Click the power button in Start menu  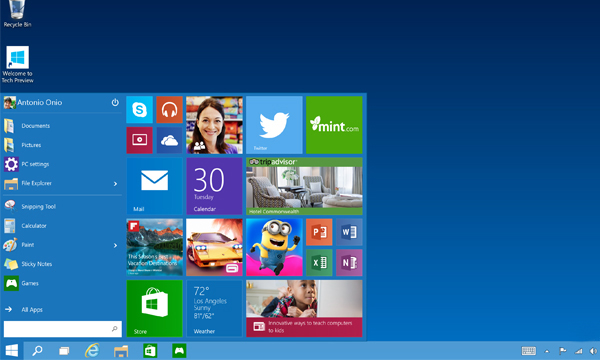115,103
